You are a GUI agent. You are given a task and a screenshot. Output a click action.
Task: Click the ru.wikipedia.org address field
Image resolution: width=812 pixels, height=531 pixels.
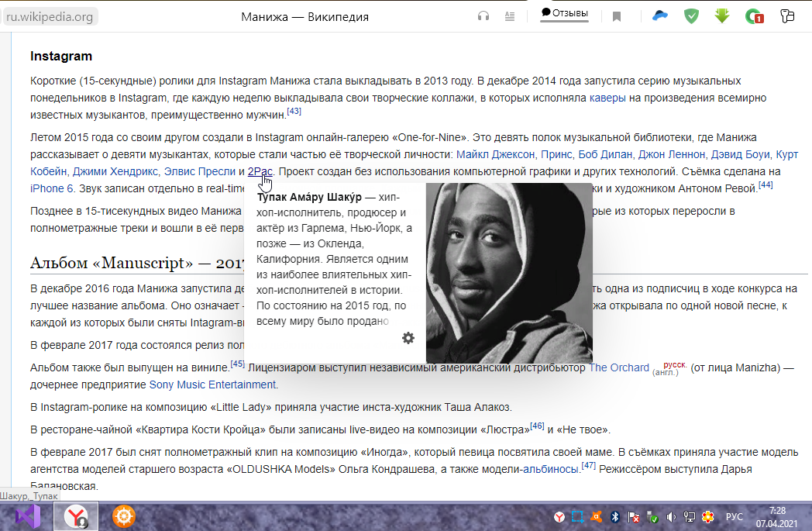[50, 16]
